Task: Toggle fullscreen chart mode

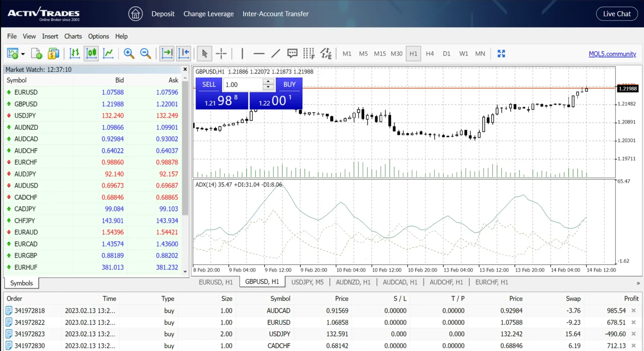Action: (501, 54)
